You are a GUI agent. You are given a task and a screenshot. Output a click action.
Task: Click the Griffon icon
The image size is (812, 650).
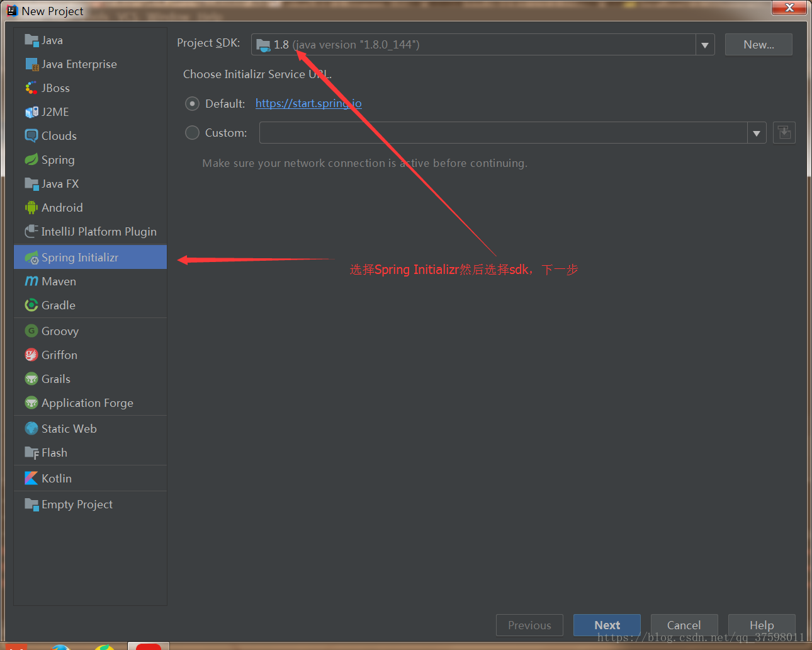(x=31, y=355)
